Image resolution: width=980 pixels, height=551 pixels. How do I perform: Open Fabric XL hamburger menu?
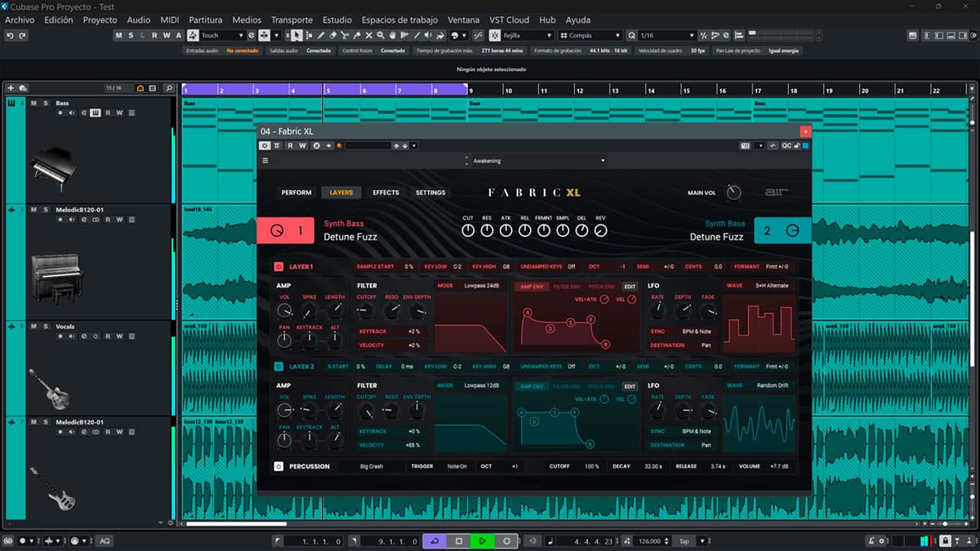(265, 161)
